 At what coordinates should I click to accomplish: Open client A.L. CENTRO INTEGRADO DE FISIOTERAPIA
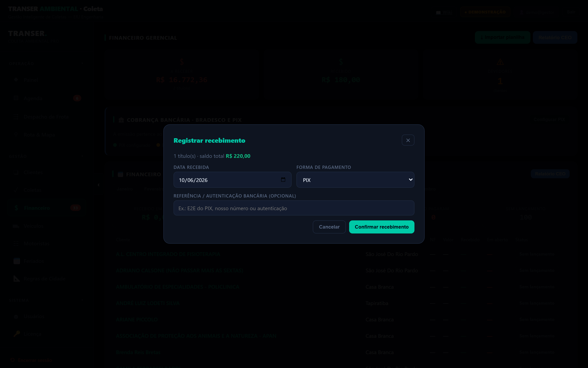tap(168, 254)
